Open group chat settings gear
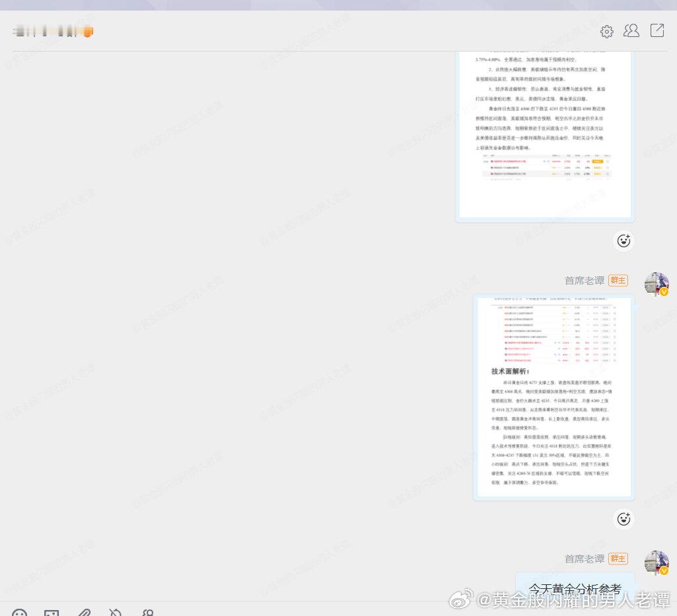 coord(607,31)
